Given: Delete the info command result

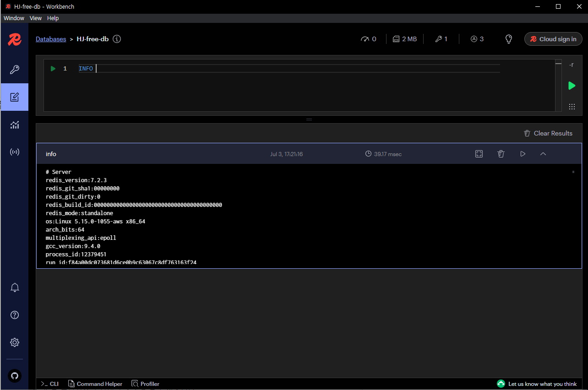Looking at the screenshot, I should point(501,154).
